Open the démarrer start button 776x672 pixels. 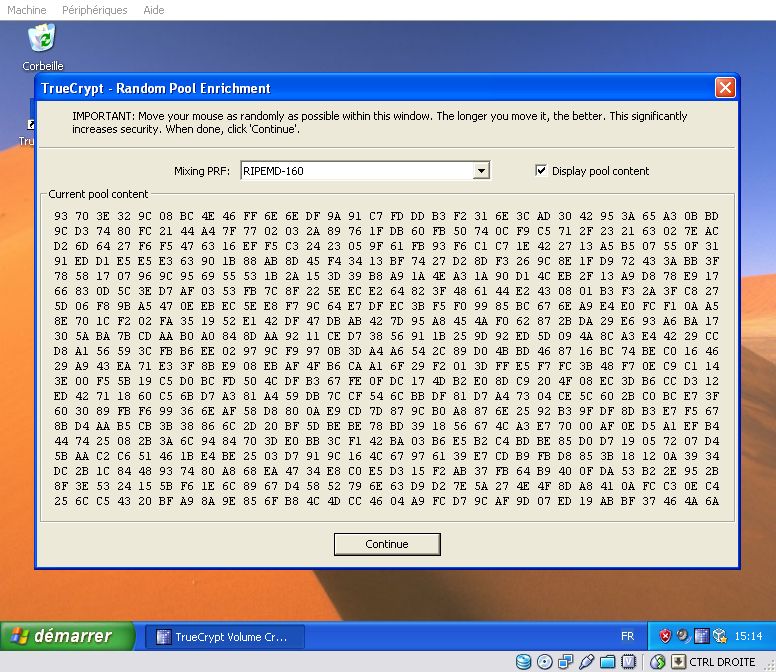67,636
